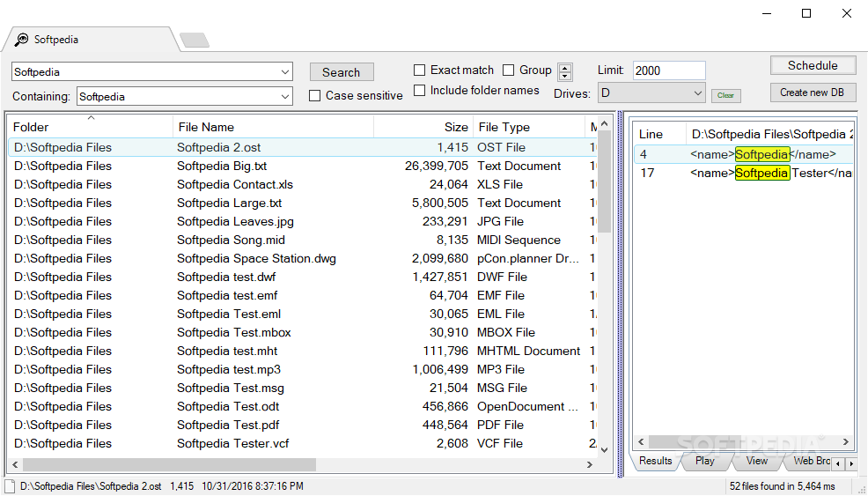This screenshot has width=868, height=496.
Task: Close the application window
Action: (x=847, y=13)
